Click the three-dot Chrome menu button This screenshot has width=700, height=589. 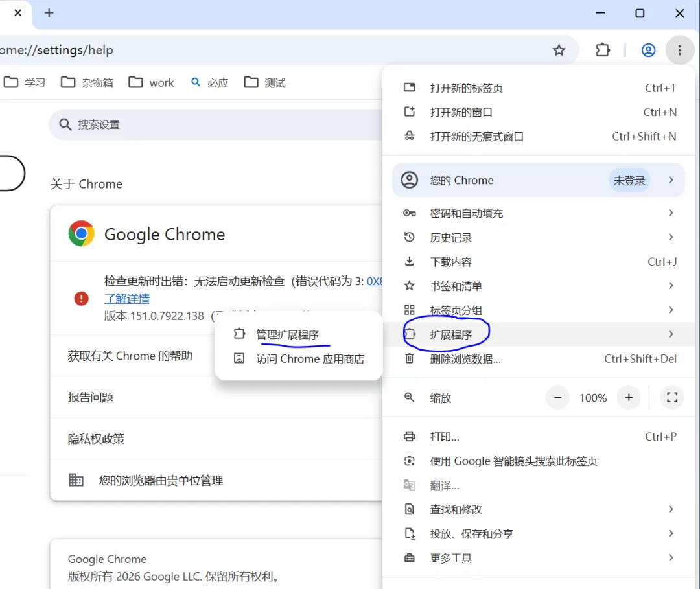(679, 50)
